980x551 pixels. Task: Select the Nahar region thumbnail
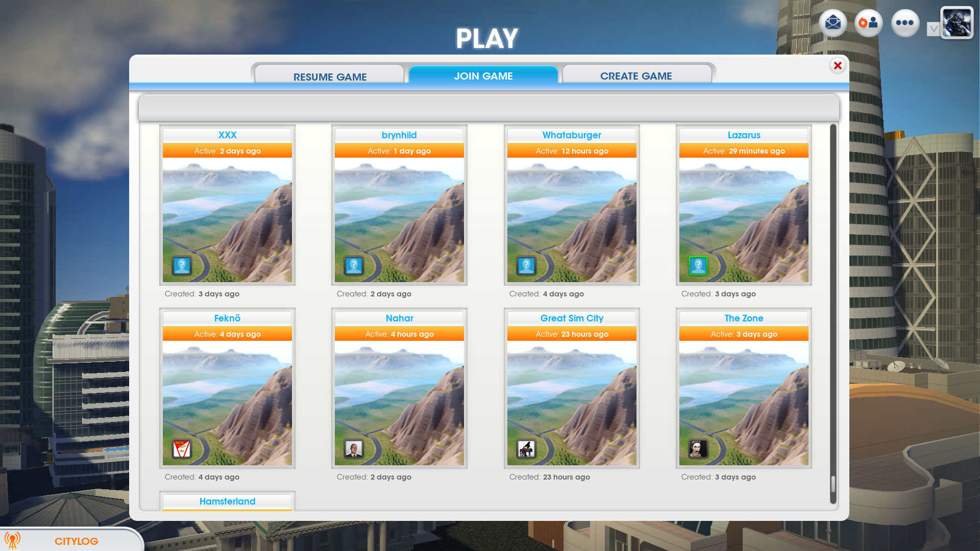pyautogui.click(x=399, y=403)
